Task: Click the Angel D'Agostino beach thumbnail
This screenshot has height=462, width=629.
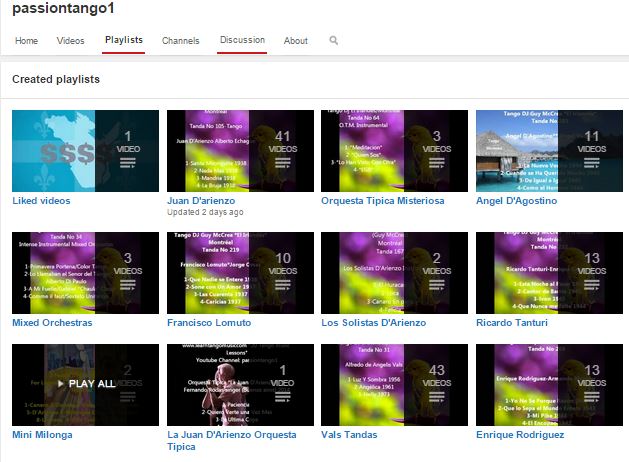Action: [549, 151]
